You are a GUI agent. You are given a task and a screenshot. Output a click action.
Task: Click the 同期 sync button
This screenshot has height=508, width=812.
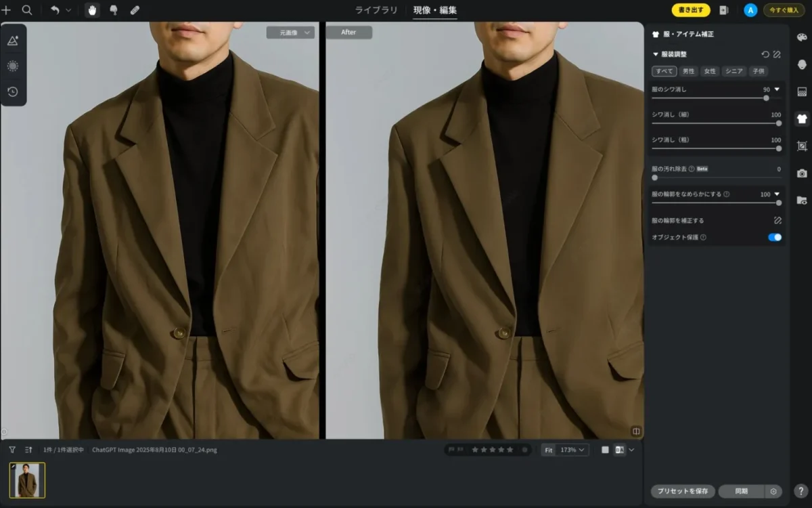(x=741, y=491)
